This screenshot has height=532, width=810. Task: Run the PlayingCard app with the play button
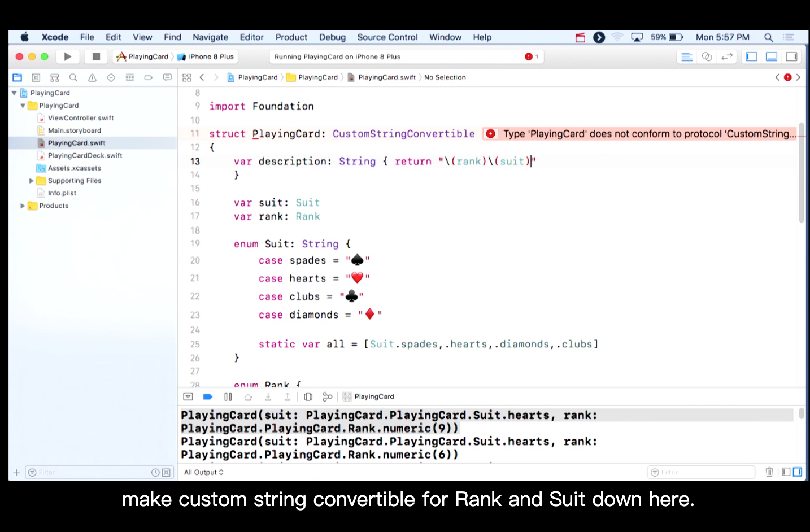click(x=68, y=56)
